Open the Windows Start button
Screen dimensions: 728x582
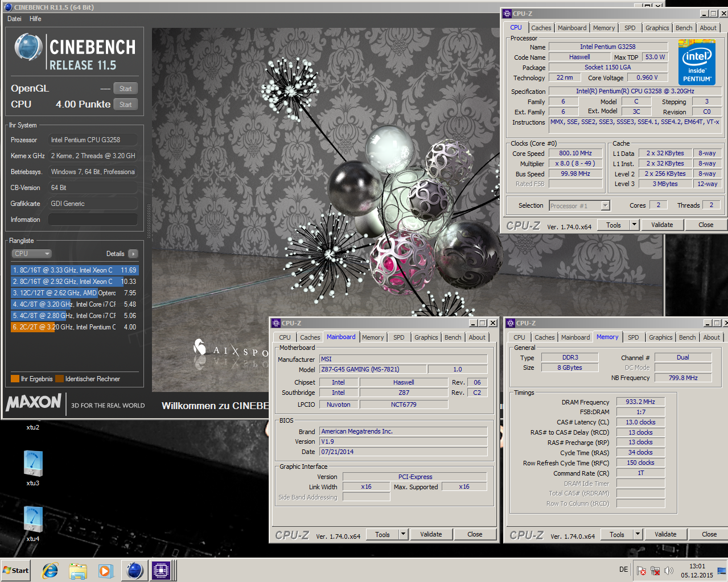[x=15, y=571]
